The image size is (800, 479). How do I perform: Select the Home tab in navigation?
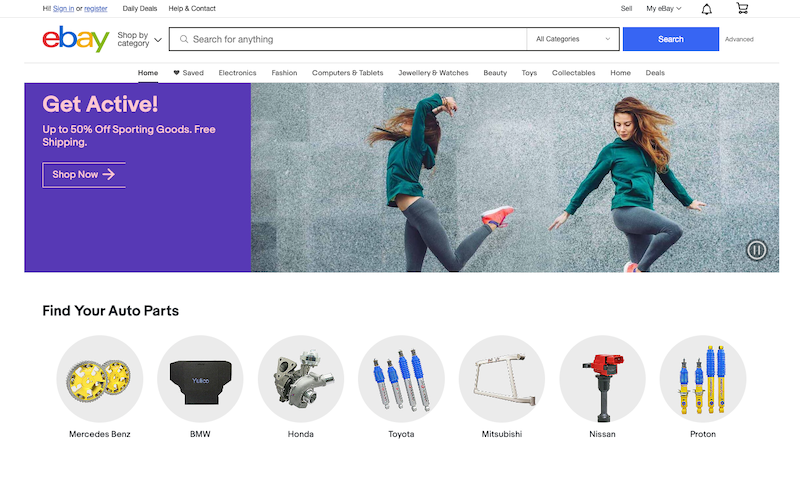148,73
